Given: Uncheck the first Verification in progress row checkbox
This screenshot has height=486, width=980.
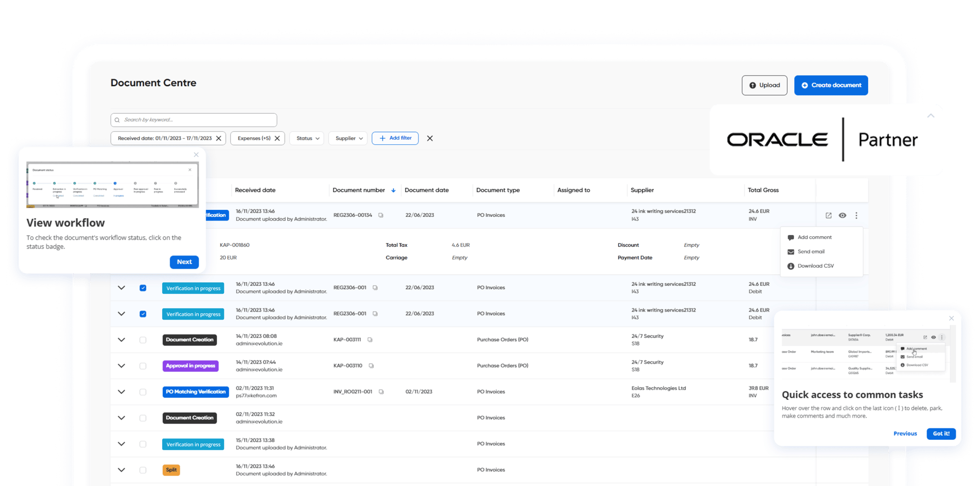Looking at the screenshot, I should 143,288.
